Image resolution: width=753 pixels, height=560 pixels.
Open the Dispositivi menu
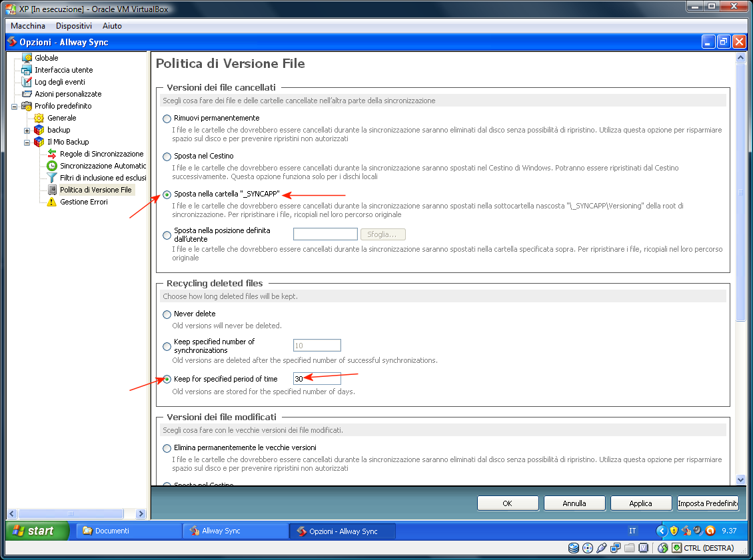tap(74, 26)
